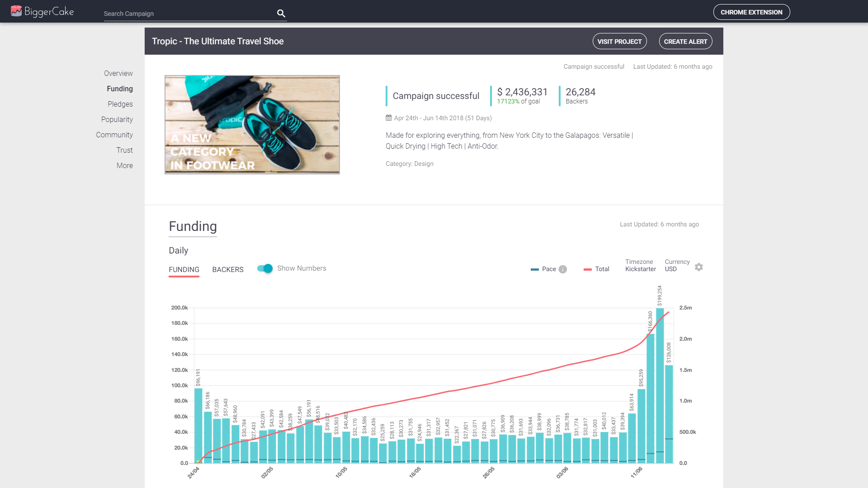
Task: Click the CHROME EXTENSION button
Action: tap(751, 12)
